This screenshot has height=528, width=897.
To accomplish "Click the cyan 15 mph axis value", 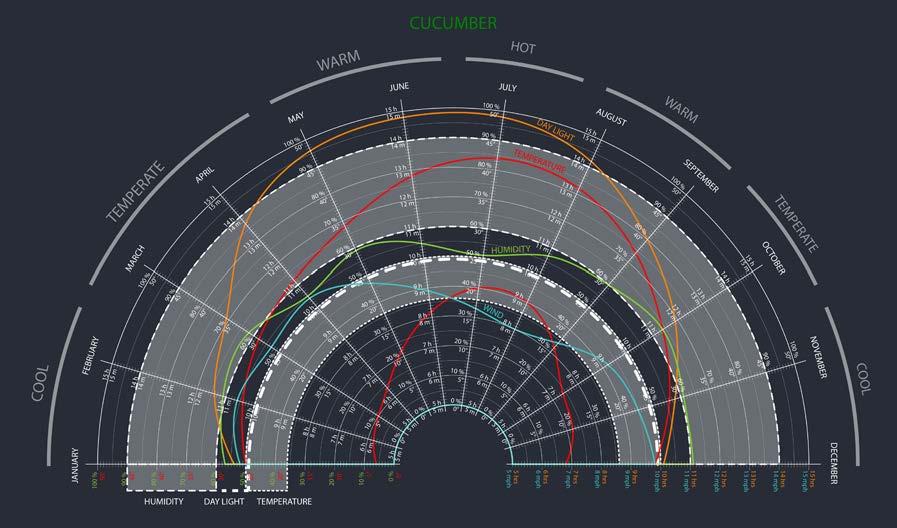I will pyautogui.click(x=805, y=482).
